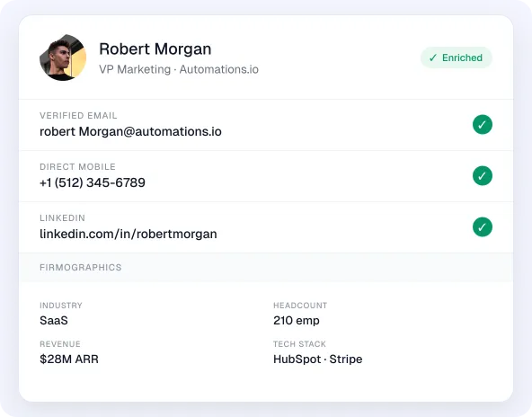Click the green check beside direct mobile

pyautogui.click(x=482, y=176)
